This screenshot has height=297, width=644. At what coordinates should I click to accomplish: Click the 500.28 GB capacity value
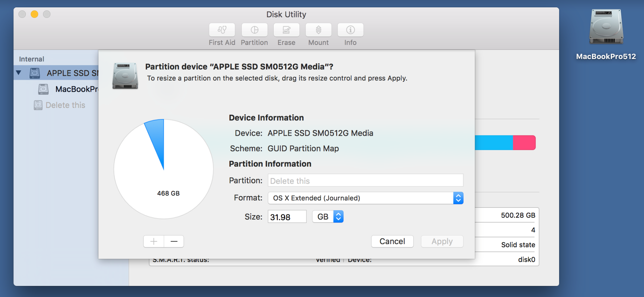(518, 215)
